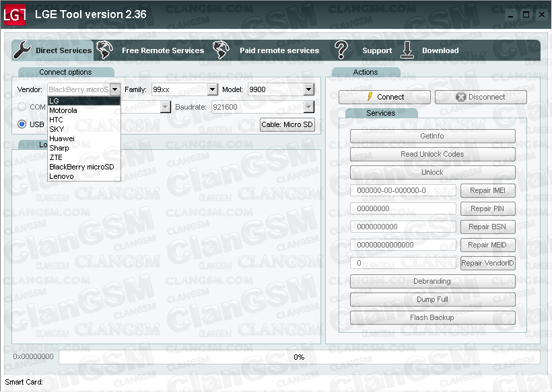Click the Actions group header
Viewport: 552px width, 392px height.
[x=366, y=72]
